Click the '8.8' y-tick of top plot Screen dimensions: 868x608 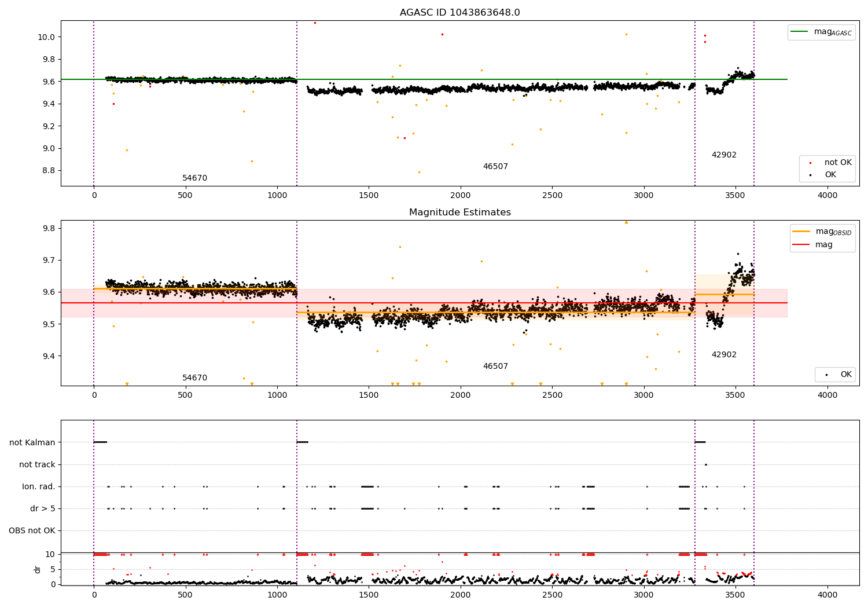tap(49, 171)
